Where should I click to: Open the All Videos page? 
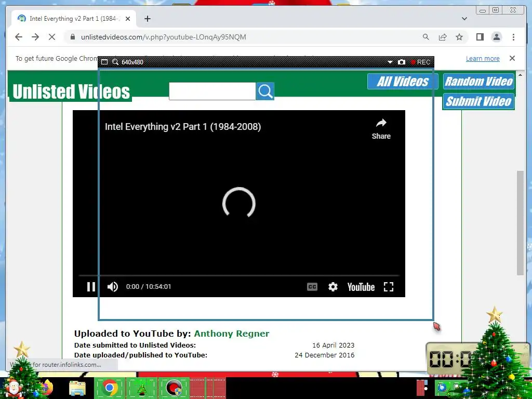tap(403, 82)
